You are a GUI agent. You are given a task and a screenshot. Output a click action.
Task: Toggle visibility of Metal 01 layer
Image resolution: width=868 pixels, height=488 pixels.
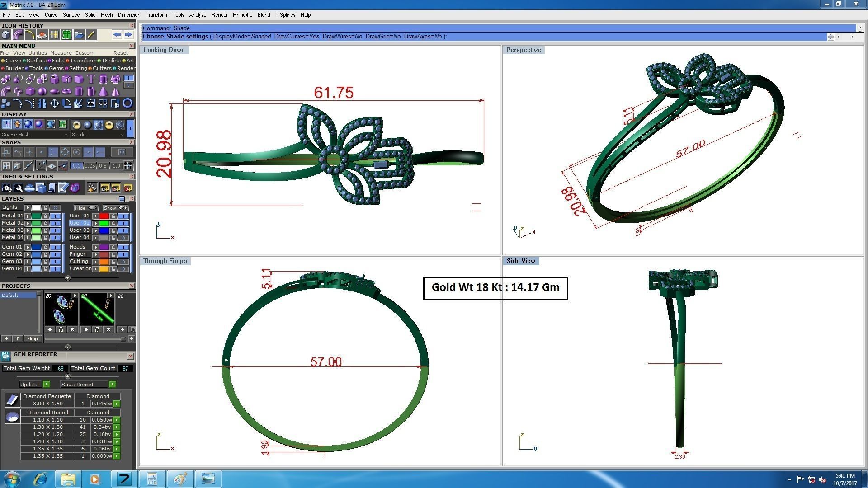(x=55, y=216)
